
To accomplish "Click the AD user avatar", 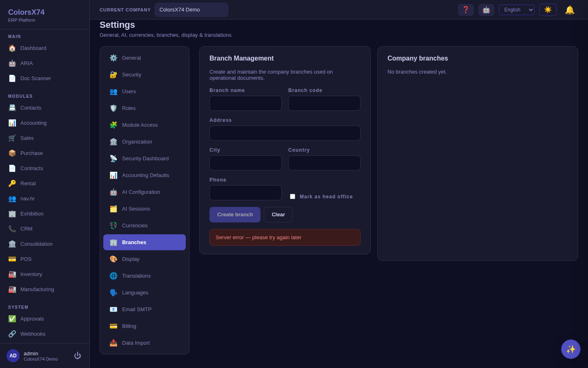I will click(x=13, y=356).
